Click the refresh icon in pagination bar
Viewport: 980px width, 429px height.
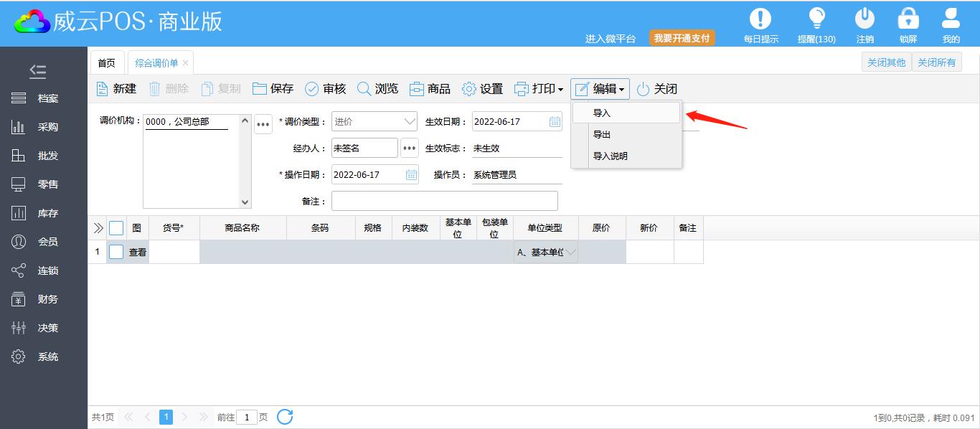tap(285, 417)
